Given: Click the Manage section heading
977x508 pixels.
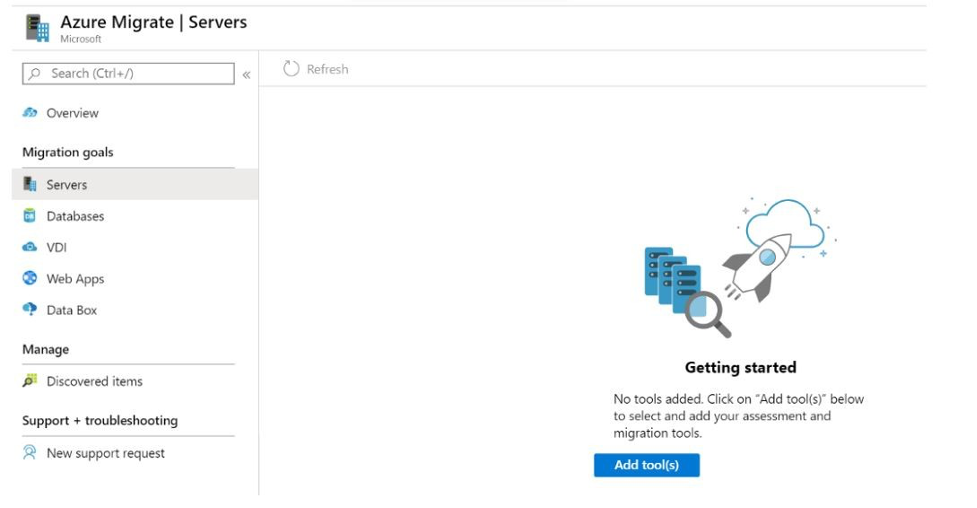Looking at the screenshot, I should (45, 349).
